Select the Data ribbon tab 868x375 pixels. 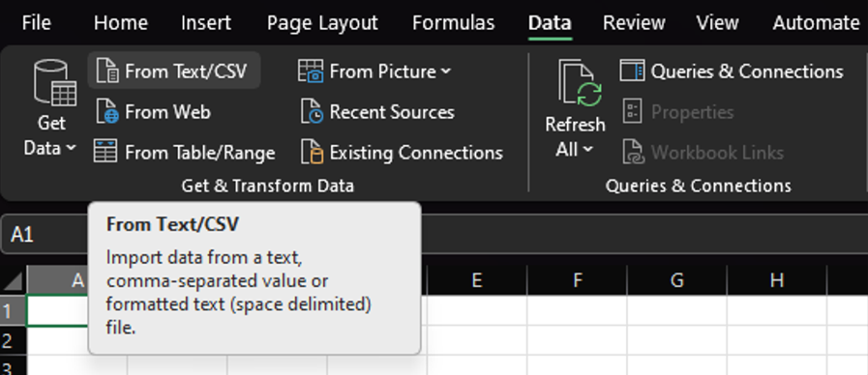(x=550, y=22)
